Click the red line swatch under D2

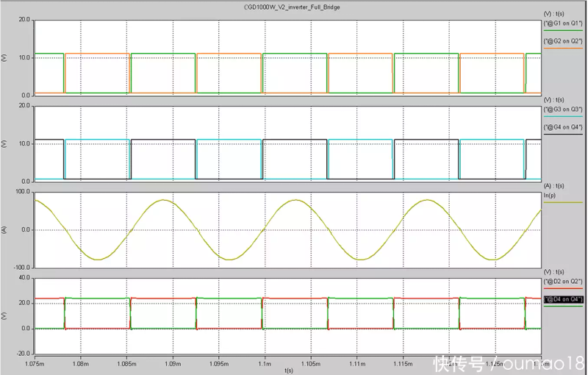[562, 289]
